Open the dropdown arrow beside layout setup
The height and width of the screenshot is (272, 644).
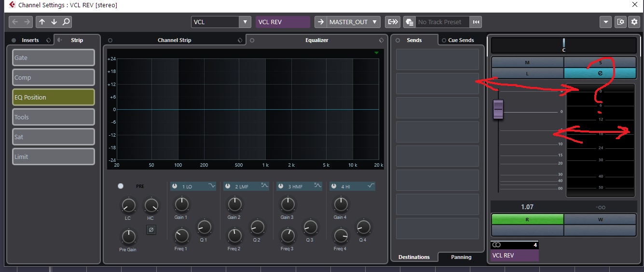[x=606, y=22]
